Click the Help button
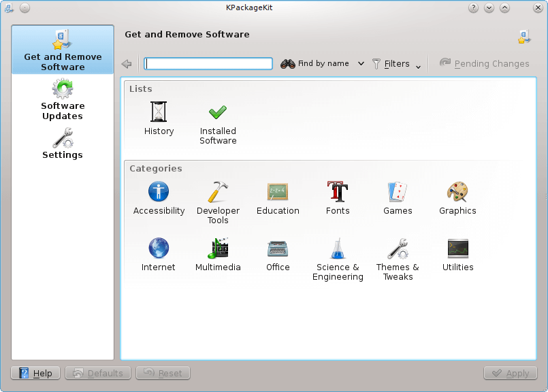 [x=35, y=373]
